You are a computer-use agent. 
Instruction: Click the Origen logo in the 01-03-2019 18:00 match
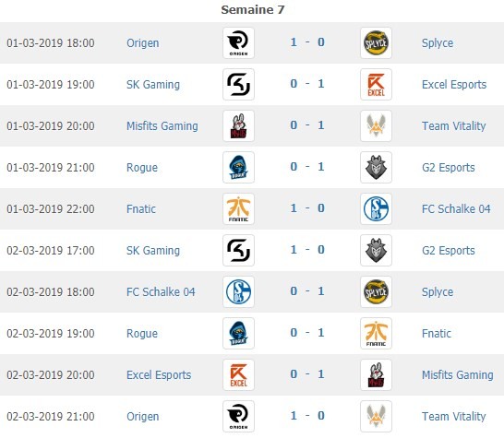coord(238,43)
